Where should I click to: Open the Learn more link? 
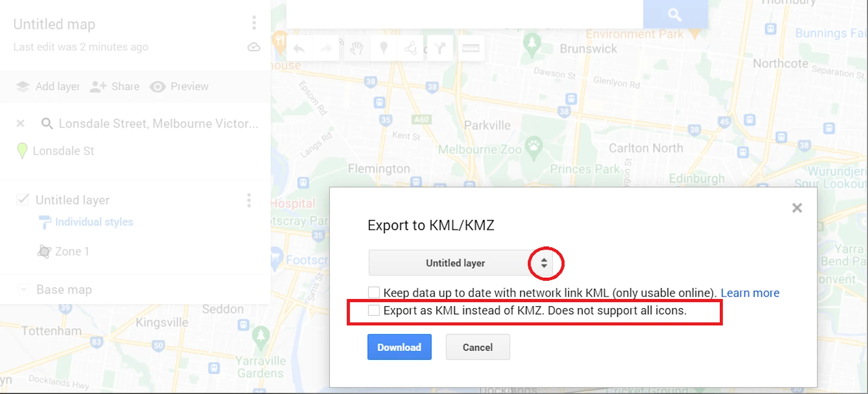point(750,293)
